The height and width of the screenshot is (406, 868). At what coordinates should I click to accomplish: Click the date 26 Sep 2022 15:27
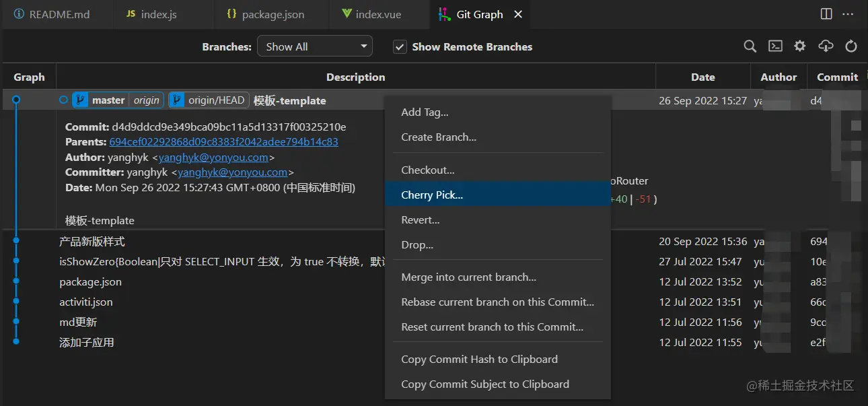click(x=703, y=100)
